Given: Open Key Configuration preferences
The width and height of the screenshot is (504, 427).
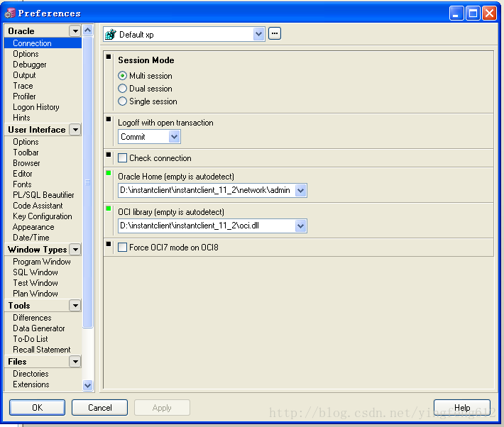Looking at the screenshot, I should point(43,216).
